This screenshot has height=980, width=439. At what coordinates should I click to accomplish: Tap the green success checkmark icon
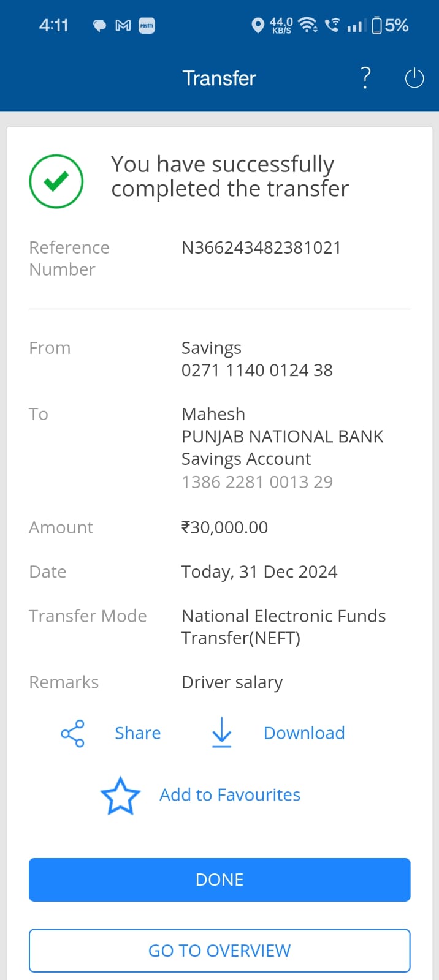coord(56,181)
